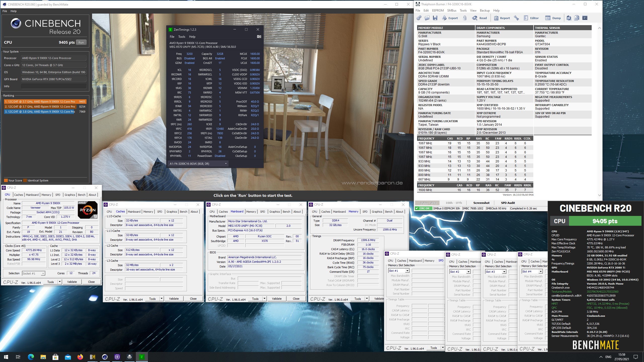644x362 pixels.
Task: Open the EEPROM menu in Thaiphoon Burner
Action: 438,11
